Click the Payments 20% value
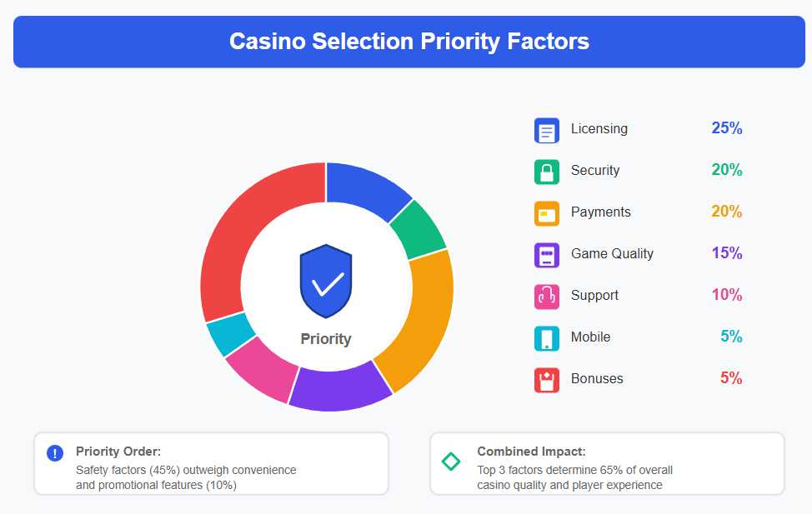Image resolution: width=812 pixels, height=514 pixels. point(726,212)
